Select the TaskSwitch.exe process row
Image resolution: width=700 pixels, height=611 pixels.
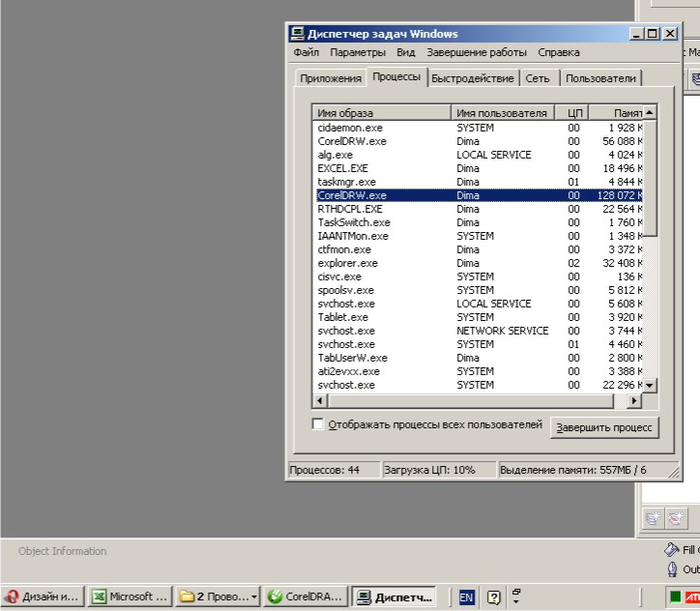pos(478,222)
